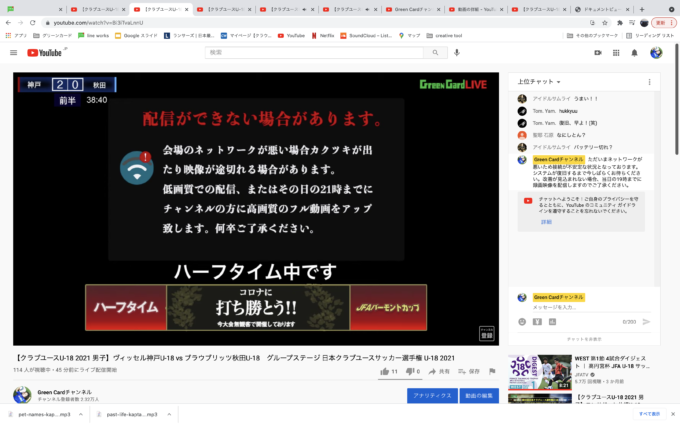Image resolution: width=680 pixels, height=425 pixels.
Task: Open the Green Card channel name link
Action: 64,392
